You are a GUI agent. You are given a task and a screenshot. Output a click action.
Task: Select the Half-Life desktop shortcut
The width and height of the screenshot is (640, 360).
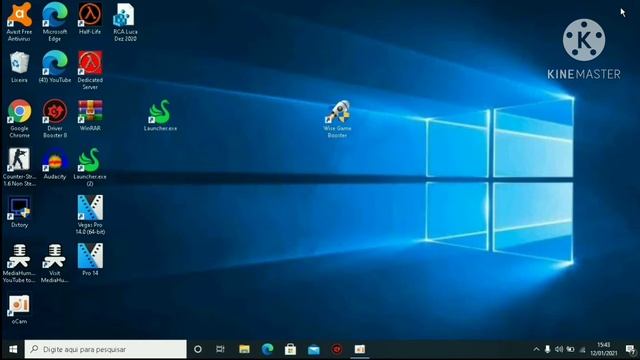pyautogui.click(x=90, y=18)
